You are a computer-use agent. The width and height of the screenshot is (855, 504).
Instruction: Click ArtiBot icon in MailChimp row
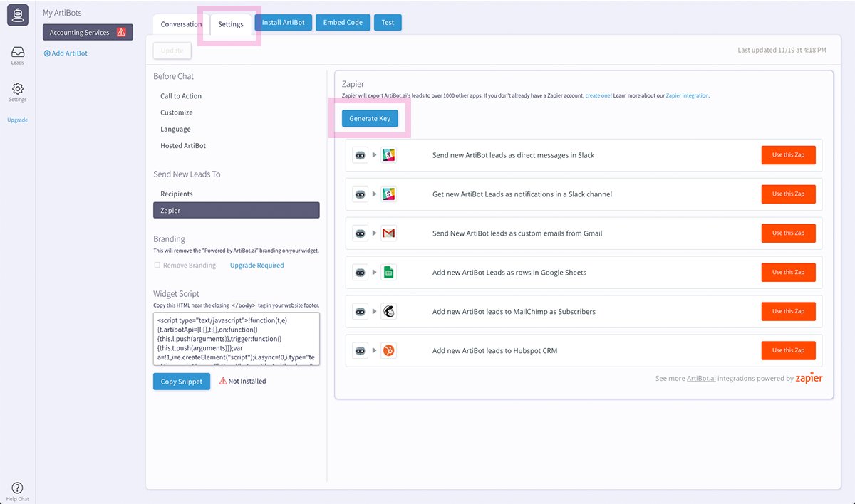tap(361, 312)
